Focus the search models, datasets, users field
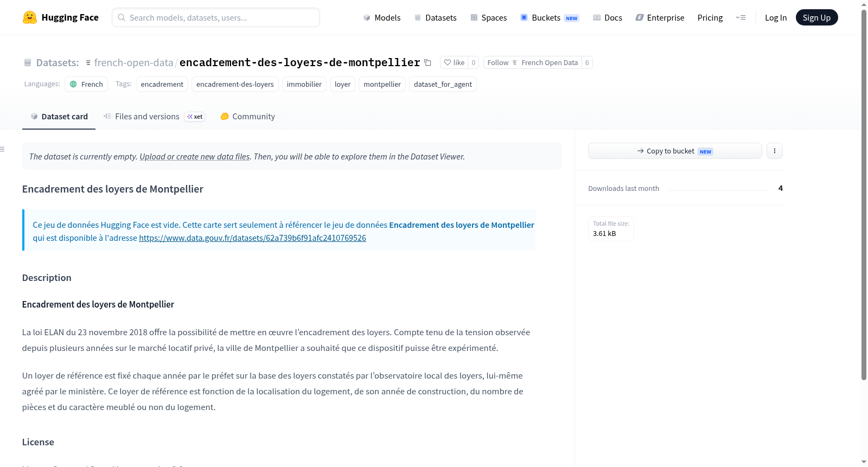The height and width of the screenshot is (467, 868). point(216,17)
